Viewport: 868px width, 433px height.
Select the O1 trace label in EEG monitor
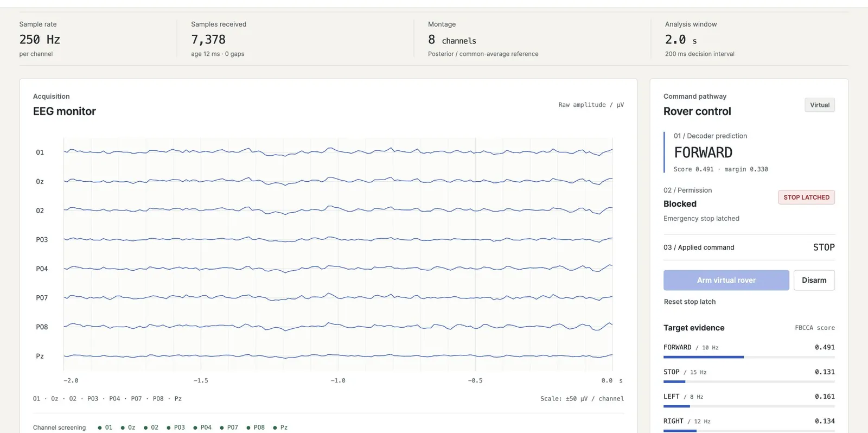(x=40, y=152)
